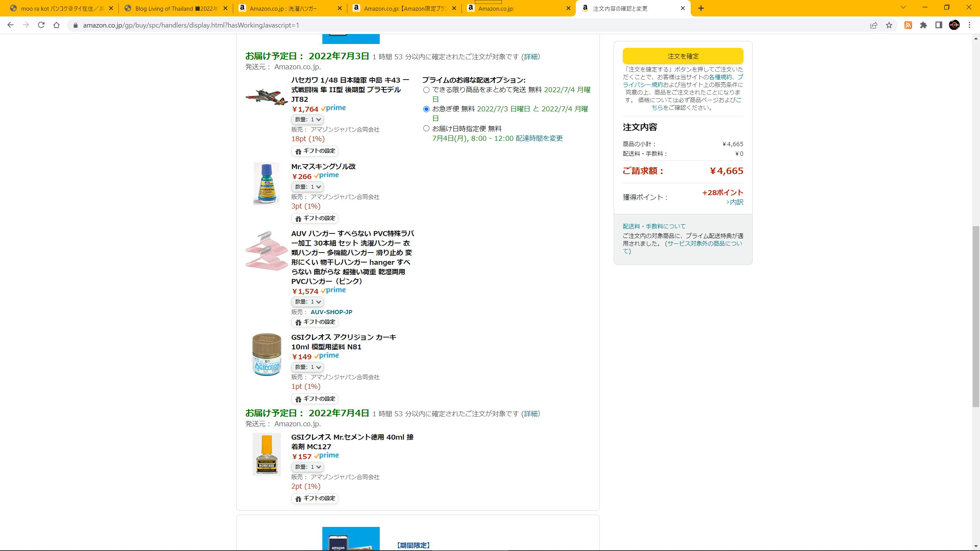Go forward to the next page
Screen dimensions: 980x551
coord(26,25)
